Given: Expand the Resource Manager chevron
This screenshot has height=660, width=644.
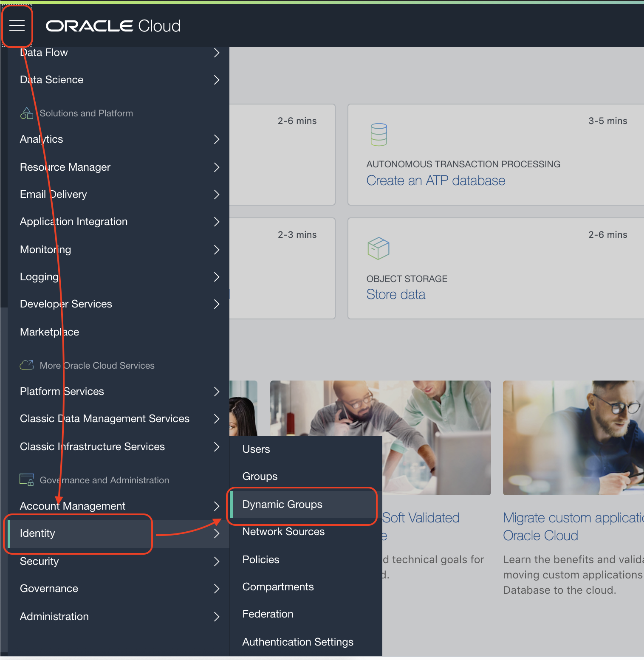Looking at the screenshot, I should pos(217,167).
